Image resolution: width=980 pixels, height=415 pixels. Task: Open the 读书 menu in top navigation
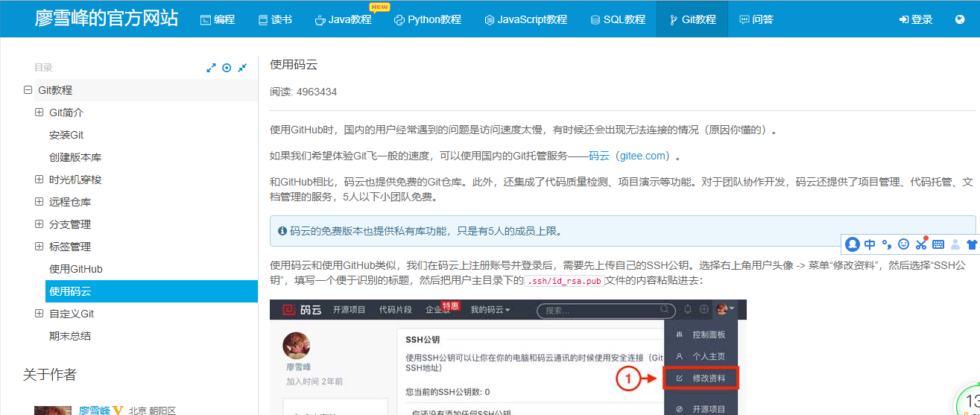[x=275, y=19]
